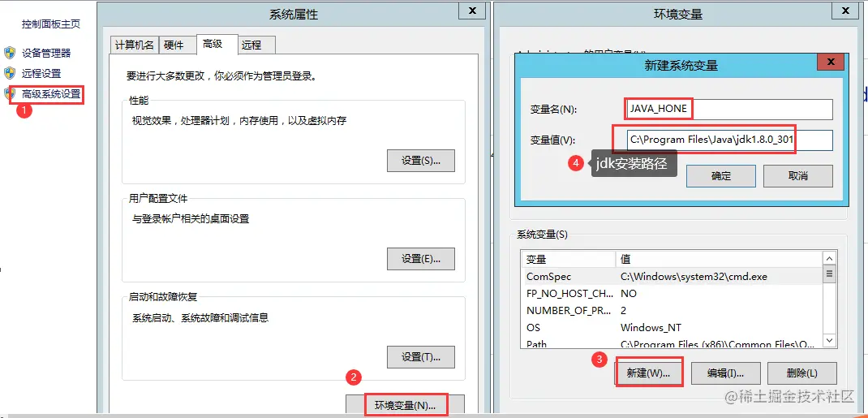868x418 pixels.
Task: Close the 新建系统变量 dialog
Action: coord(831,62)
